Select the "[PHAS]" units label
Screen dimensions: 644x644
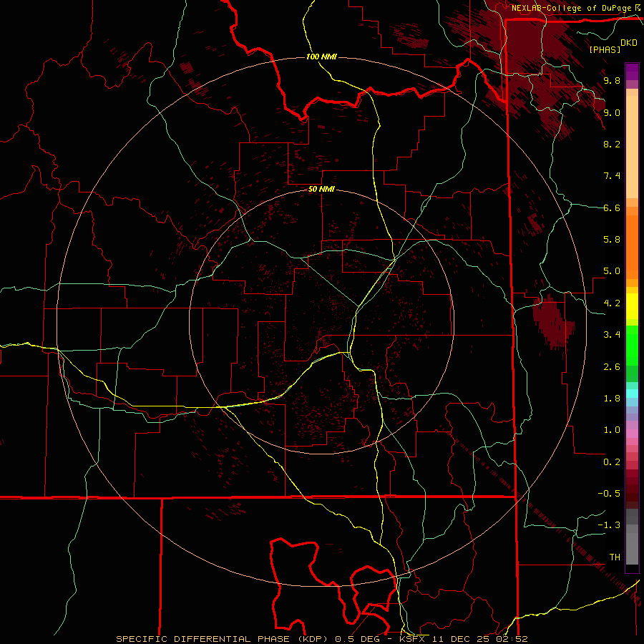(605, 49)
